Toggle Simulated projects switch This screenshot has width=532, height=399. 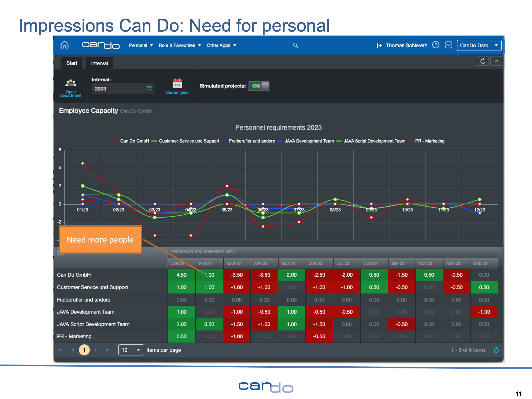click(x=259, y=86)
